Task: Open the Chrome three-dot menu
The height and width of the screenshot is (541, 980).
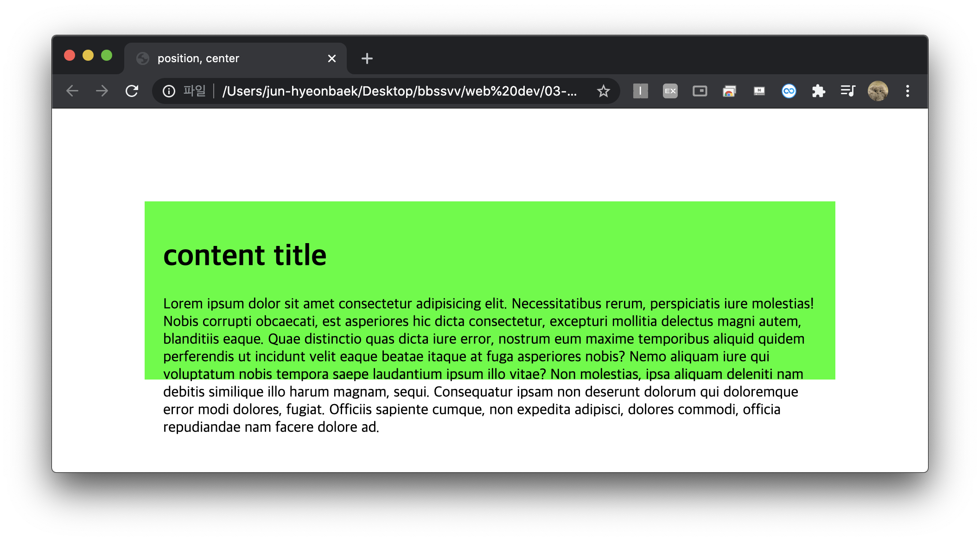Action: point(907,91)
